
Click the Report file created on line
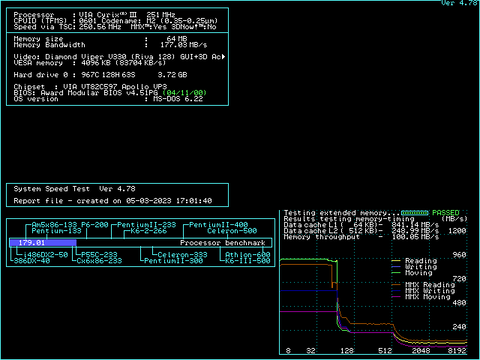[x=113, y=201]
